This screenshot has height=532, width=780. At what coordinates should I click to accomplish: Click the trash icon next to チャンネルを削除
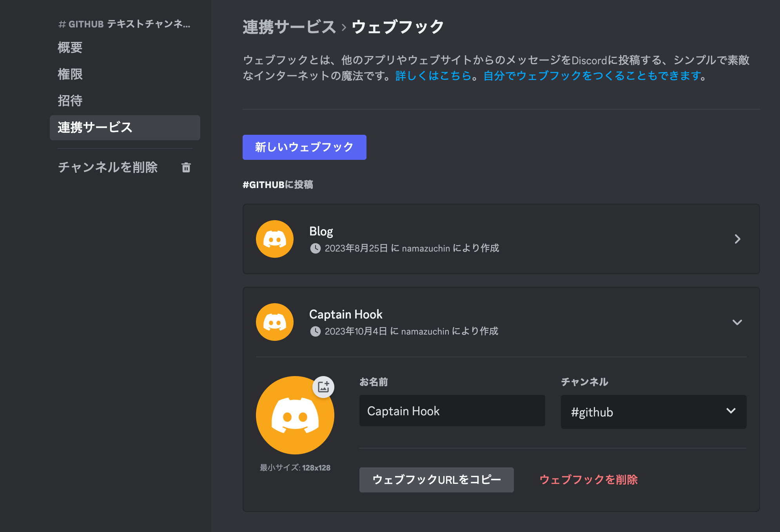[x=186, y=168]
